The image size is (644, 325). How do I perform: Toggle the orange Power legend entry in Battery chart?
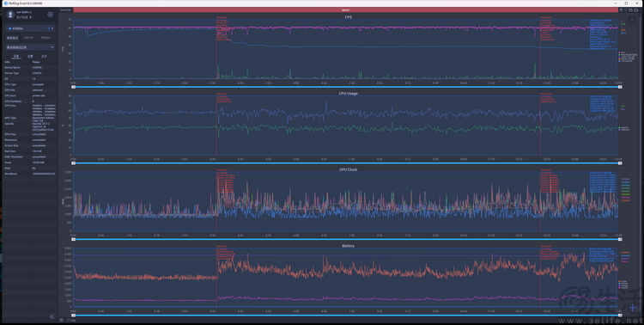(623, 282)
